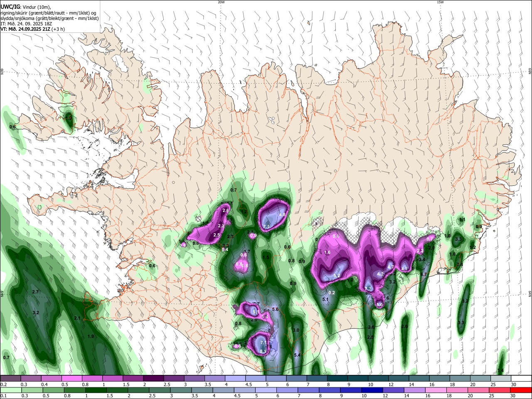This screenshot has width=532, height=399.
Task: Pick the darkest green 1–1.5 lower-row swatch
Action: point(96,390)
